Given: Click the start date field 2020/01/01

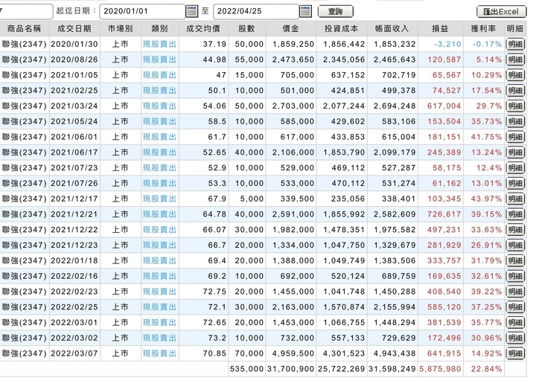Looking at the screenshot, I should (x=141, y=11).
